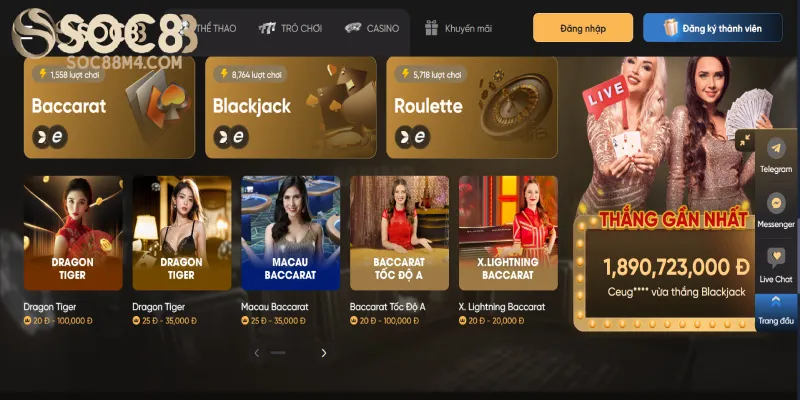
Task: Click Đăng ký thành viên register button
Action: tap(713, 28)
